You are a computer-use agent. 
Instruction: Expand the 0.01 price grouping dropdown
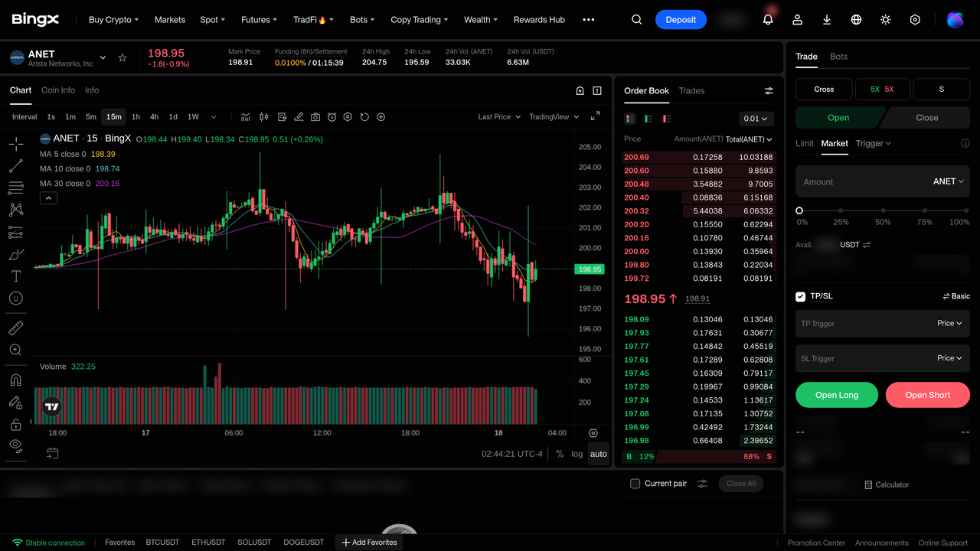756,119
